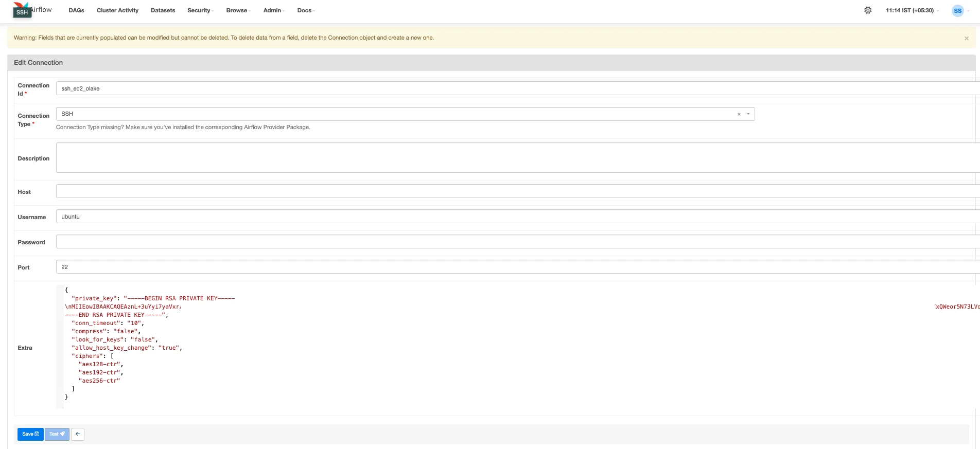Clear the SSH connection type selection
The height and width of the screenshot is (449, 980).
739,114
